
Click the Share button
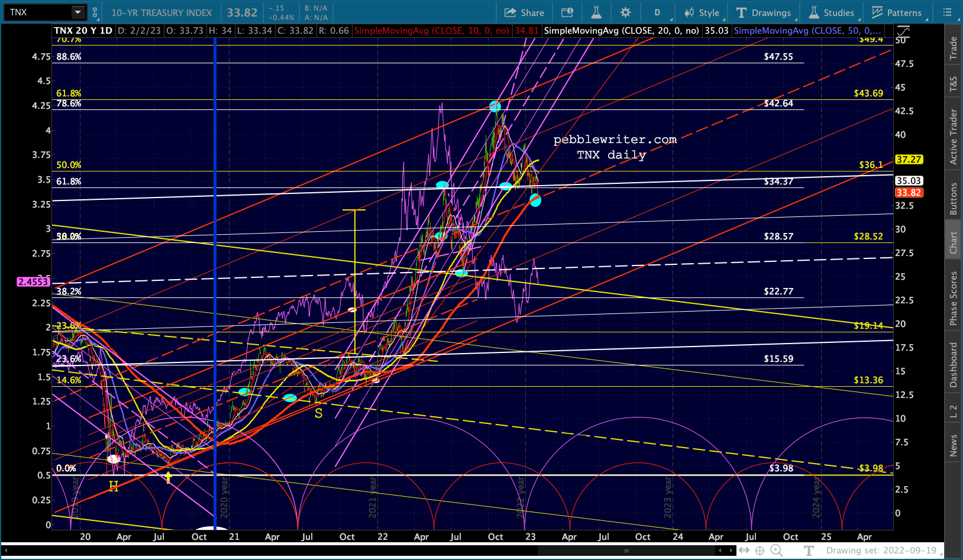click(524, 12)
